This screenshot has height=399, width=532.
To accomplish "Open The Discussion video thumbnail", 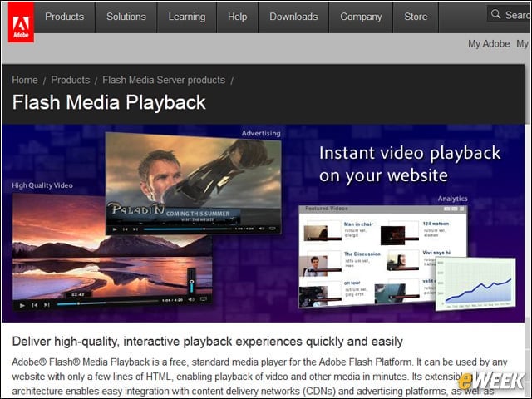I will 322,263.
